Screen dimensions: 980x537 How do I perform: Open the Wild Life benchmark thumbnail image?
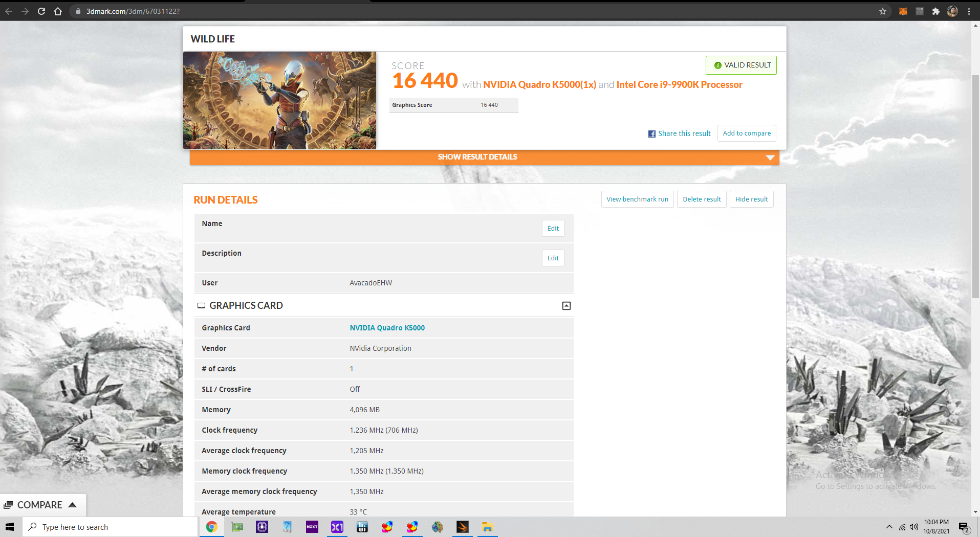[280, 100]
